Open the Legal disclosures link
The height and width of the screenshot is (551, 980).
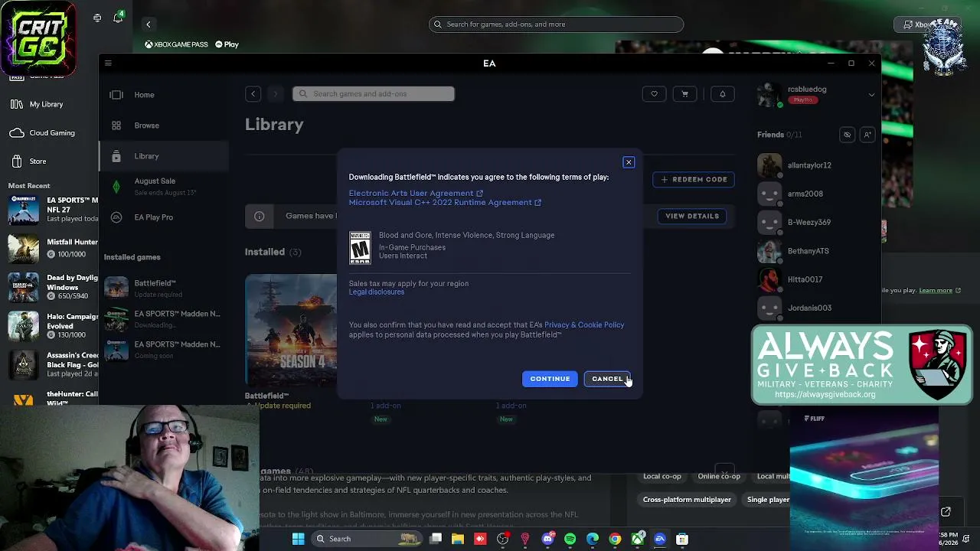(377, 292)
